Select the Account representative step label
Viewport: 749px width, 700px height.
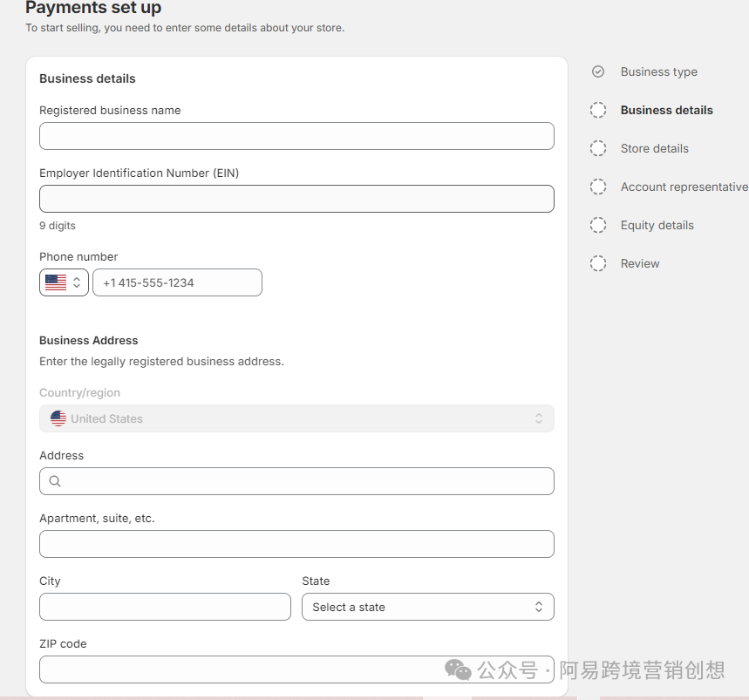(x=684, y=187)
